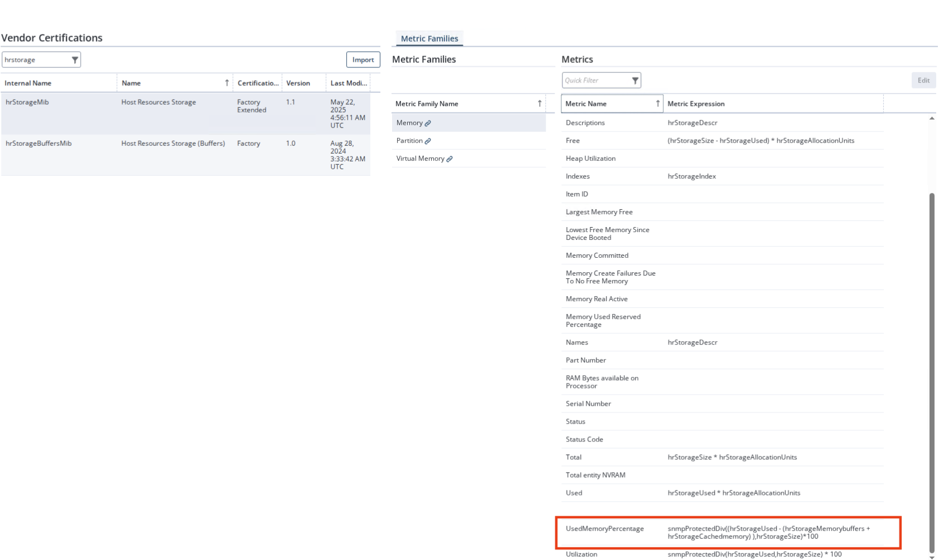Toggle sort arrow on Metric Name column

(x=657, y=104)
